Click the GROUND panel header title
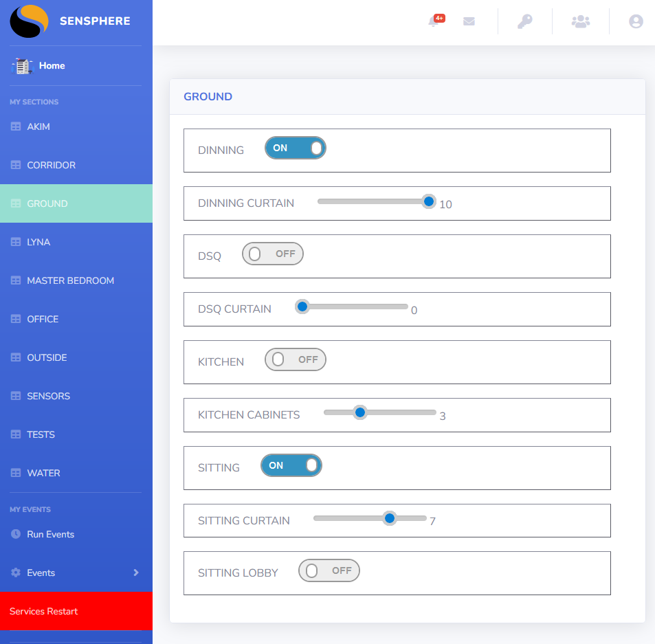The width and height of the screenshot is (655, 644). click(208, 97)
